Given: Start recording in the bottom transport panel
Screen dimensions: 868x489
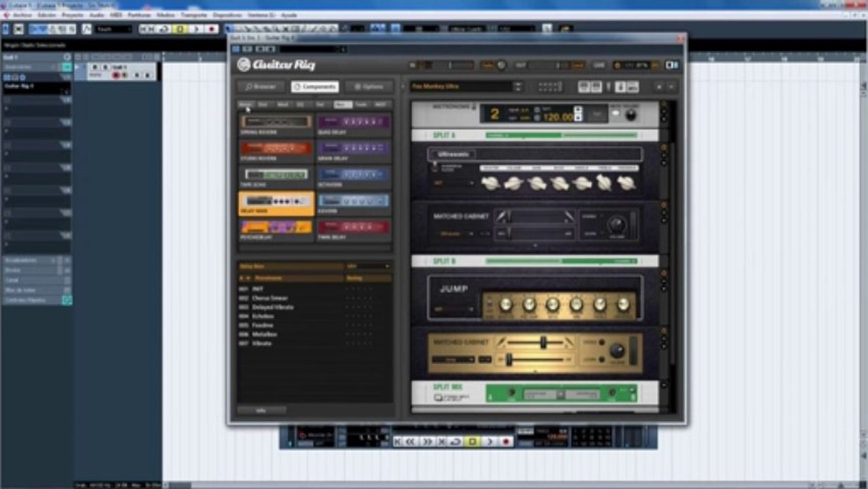Looking at the screenshot, I should (506, 441).
